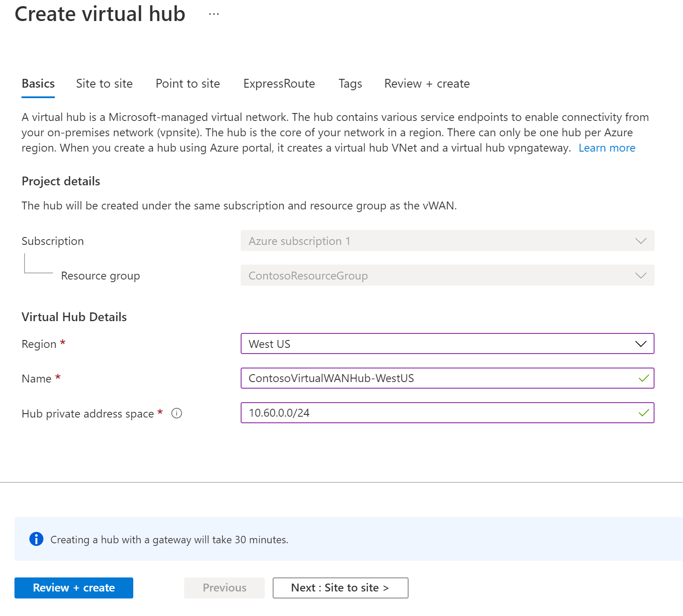
Task: Open the ExpressRoute tab
Action: (279, 83)
